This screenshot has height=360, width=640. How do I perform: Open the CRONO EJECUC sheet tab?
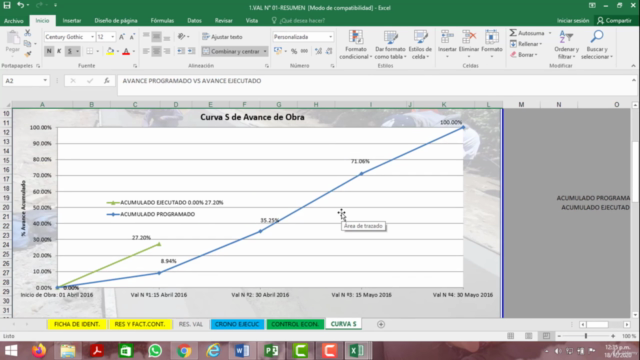[237, 324]
